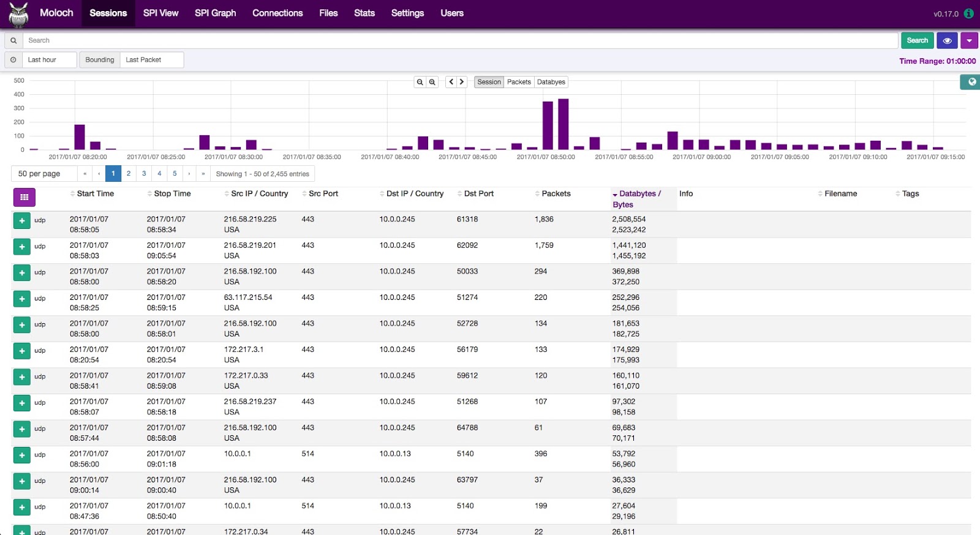Expand session from 172.217.0.33
Viewport: 980px width, 535px height.
coord(22,377)
